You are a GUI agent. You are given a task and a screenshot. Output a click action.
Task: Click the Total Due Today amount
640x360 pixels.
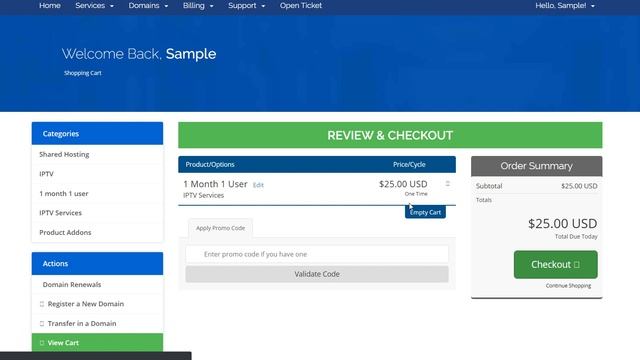coord(562,224)
